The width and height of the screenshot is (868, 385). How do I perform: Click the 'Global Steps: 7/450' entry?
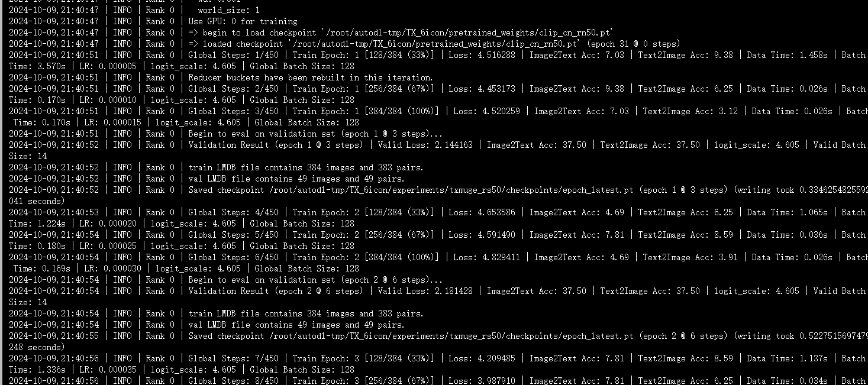point(233,358)
